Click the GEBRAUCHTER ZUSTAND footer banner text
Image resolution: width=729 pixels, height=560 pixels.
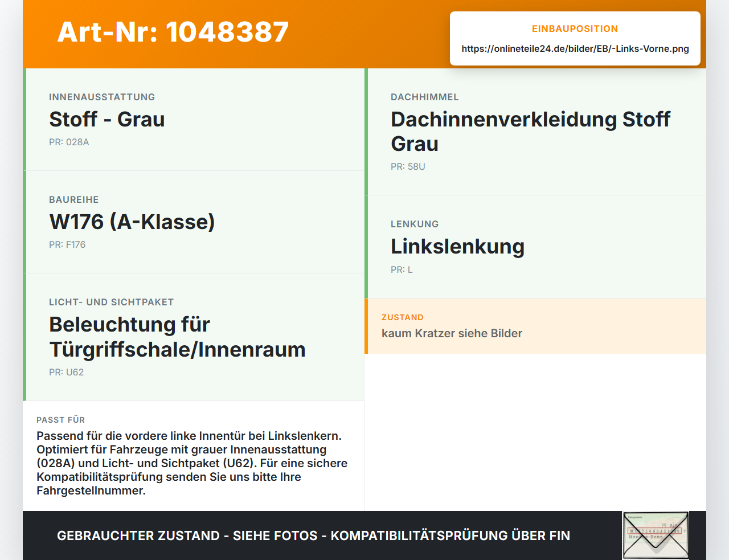[313, 536]
